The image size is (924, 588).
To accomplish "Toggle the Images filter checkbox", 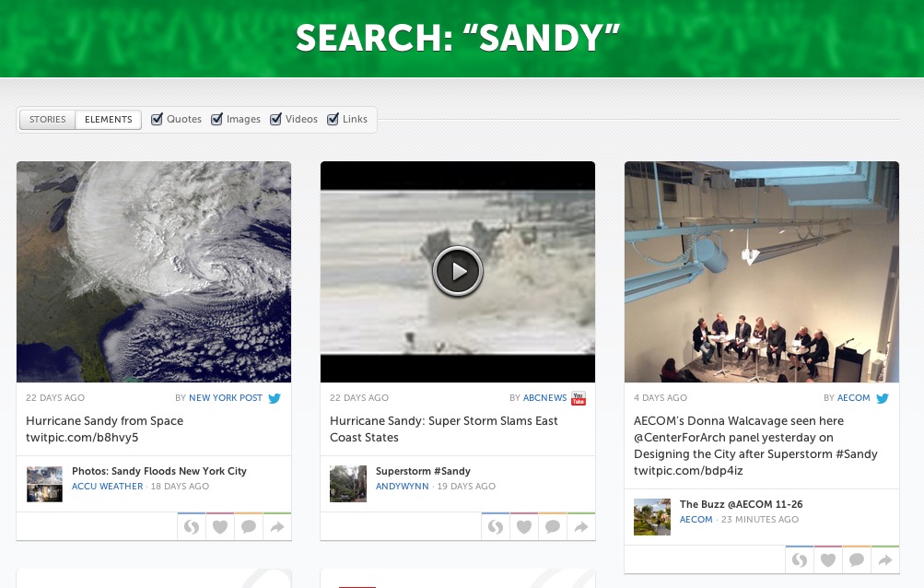I will coord(216,119).
